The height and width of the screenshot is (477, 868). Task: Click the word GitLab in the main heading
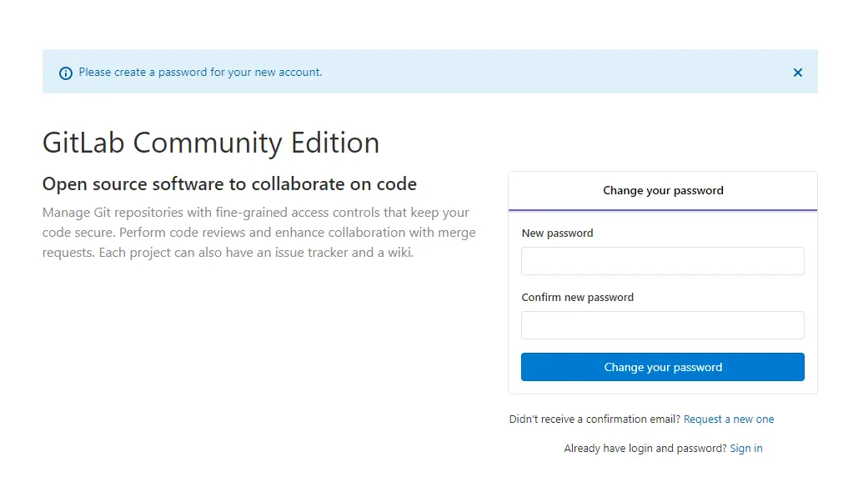tap(83, 143)
